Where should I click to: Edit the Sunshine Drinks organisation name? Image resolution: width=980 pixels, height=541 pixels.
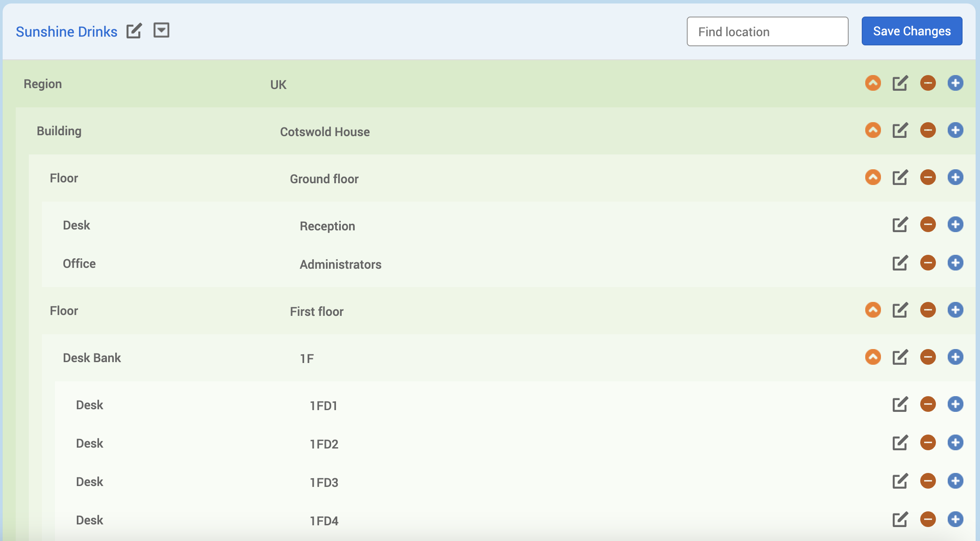[x=134, y=31]
